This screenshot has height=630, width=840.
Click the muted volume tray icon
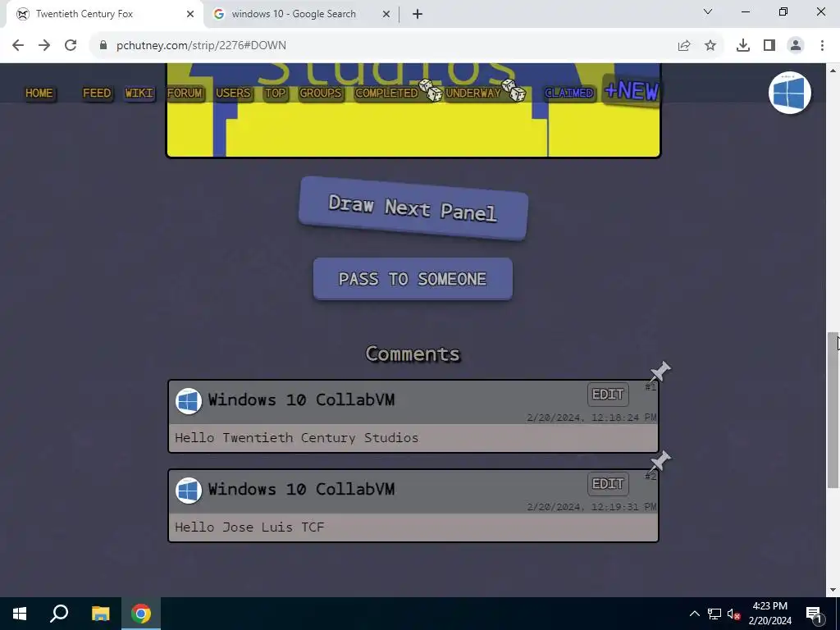[x=733, y=614]
